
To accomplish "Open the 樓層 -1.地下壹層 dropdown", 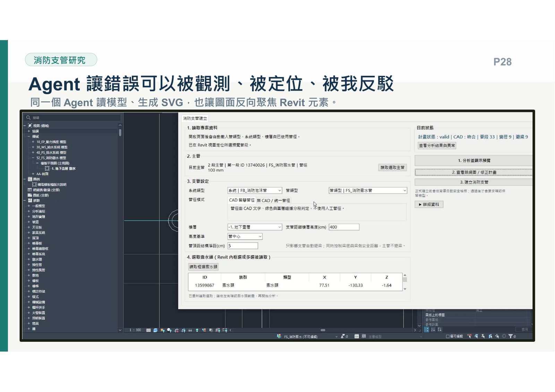I will coord(255,227).
